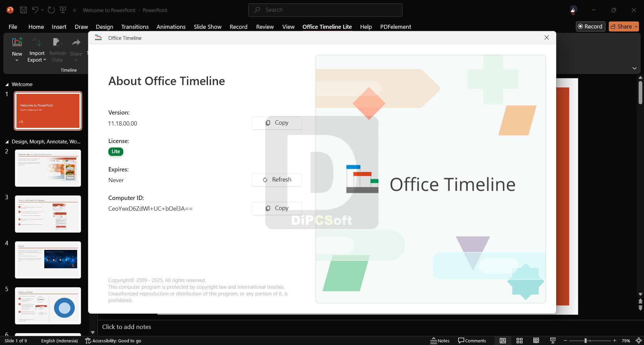Select slide 4 Morph thumbnail
This screenshot has height=345, width=644.
(x=48, y=260)
